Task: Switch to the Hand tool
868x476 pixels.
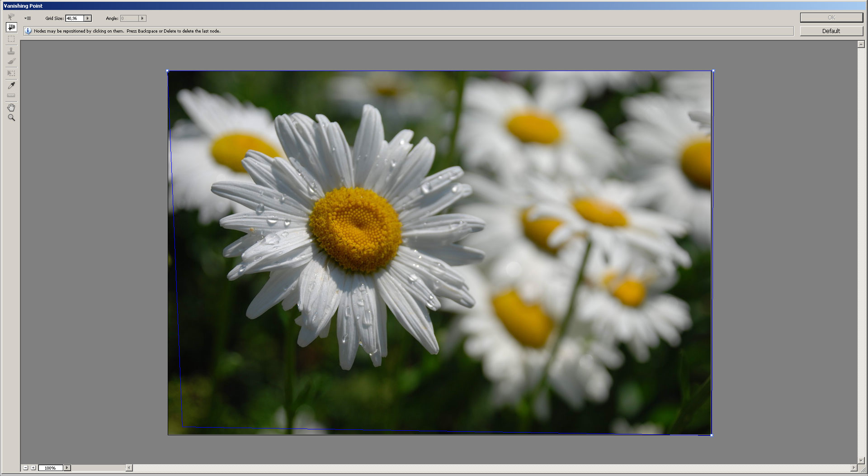Action: (x=11, y=107)
